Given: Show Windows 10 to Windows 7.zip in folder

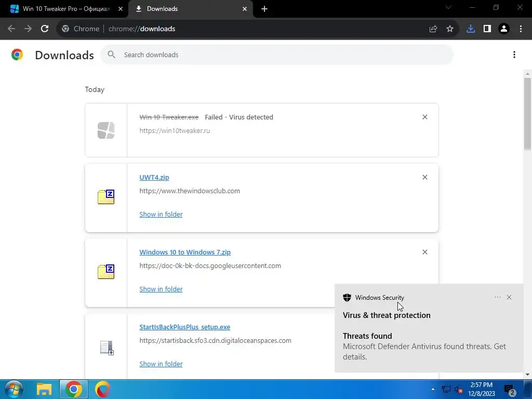Looking at the screenshot, I should tap(161, 289).
